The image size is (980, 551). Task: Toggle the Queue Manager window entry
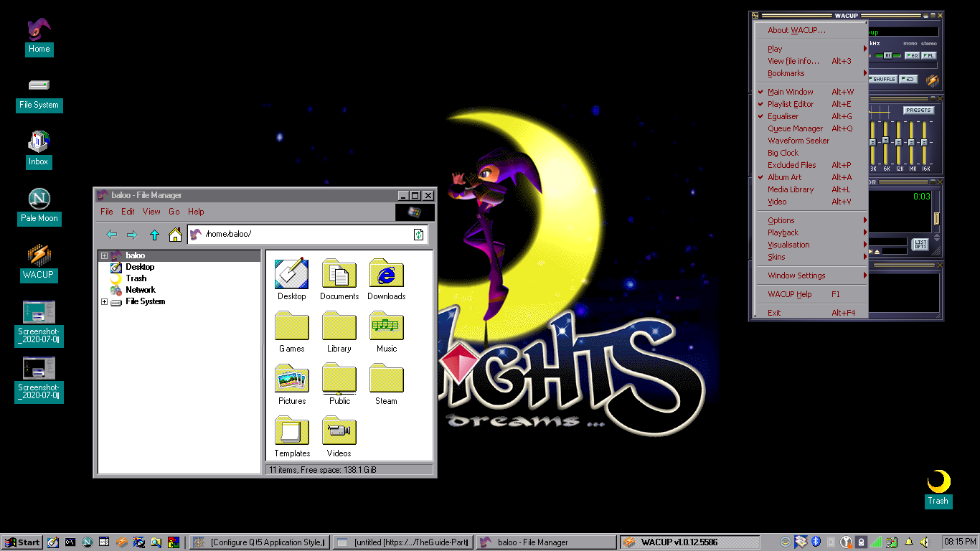coord(811,128)
